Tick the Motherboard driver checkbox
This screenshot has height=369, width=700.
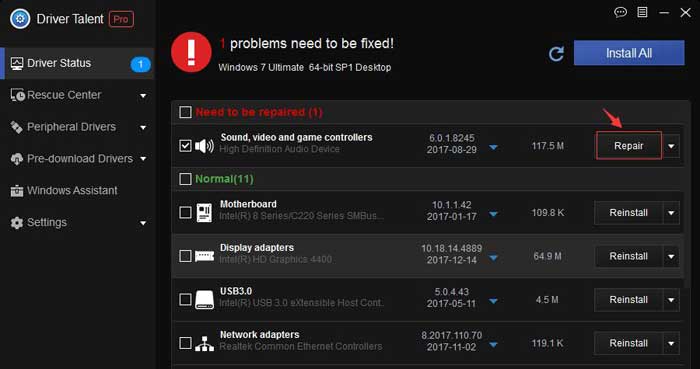(x=185, y=212)
